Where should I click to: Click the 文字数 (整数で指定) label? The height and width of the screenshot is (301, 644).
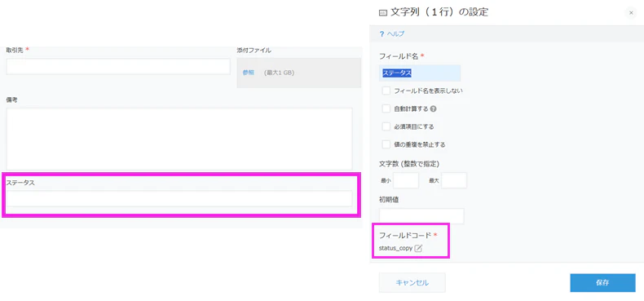tap(409, 164)
